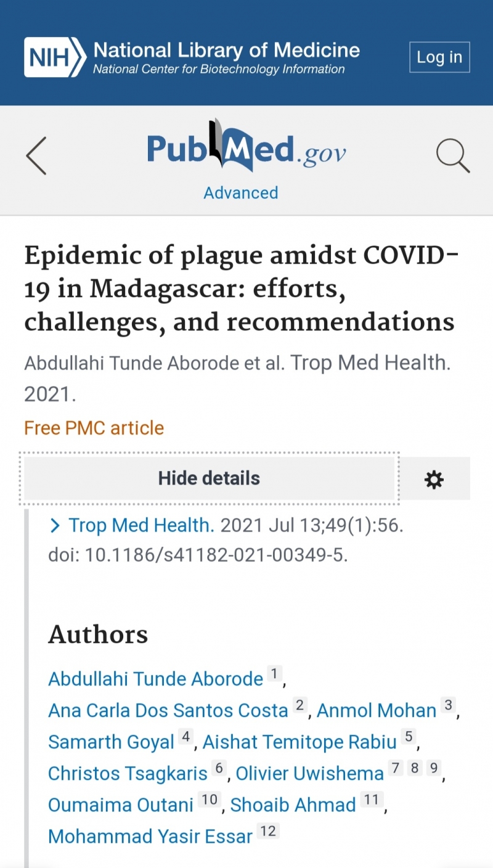The image size is (493, 868).
Task: Open the Advanced search link
Action: [x=241, y=192]
